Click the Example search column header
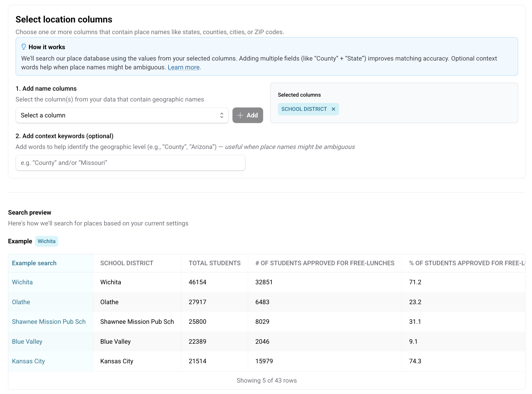The image size is (532, 394). click(34, 263)
